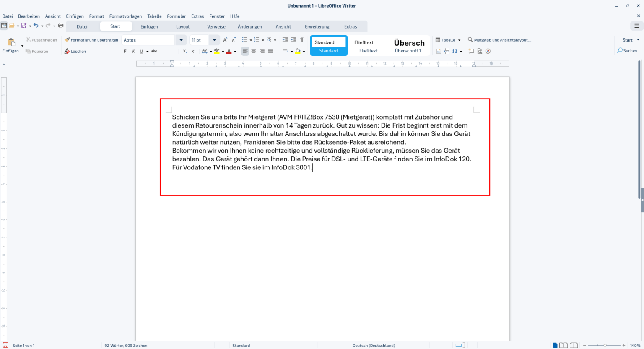Enable centered paragraph alignment
This screenshot has width=644, height=349.
pos(254,51)
